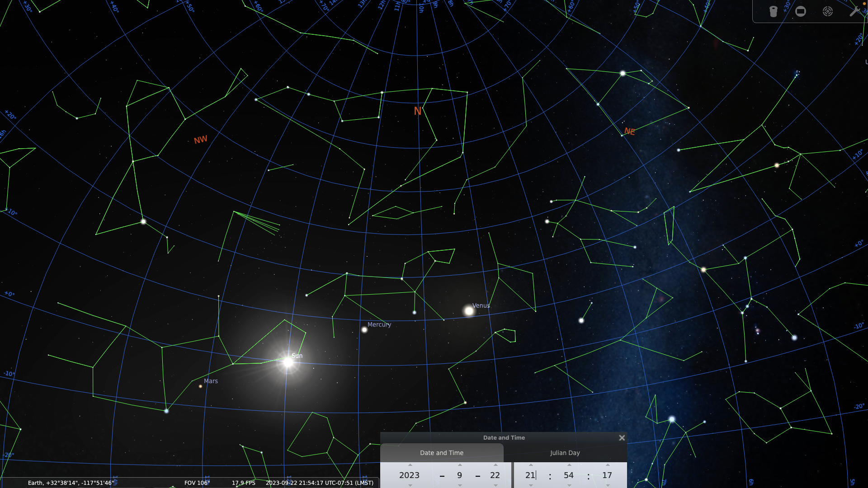This screenshot has height=488, width=868.
Task: Click the minutes field showing 54
Action: point(568,475)
